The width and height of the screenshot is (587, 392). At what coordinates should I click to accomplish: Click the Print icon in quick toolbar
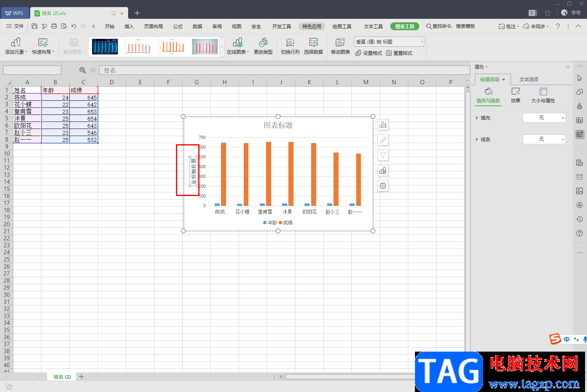54,26
